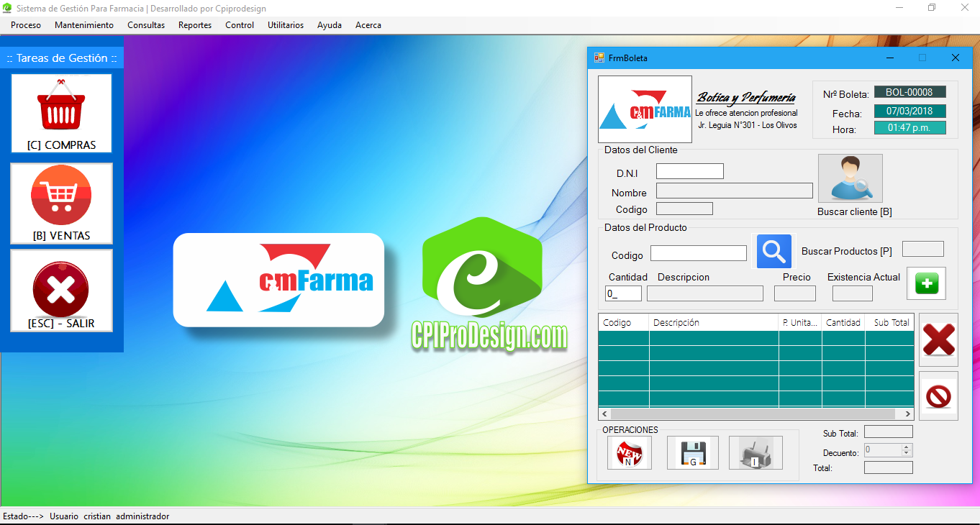Image resolution: width=980 pixels, height=525 pixels.
Task: Click the Buscar cliente person icon
Action: tap(850, 178)
